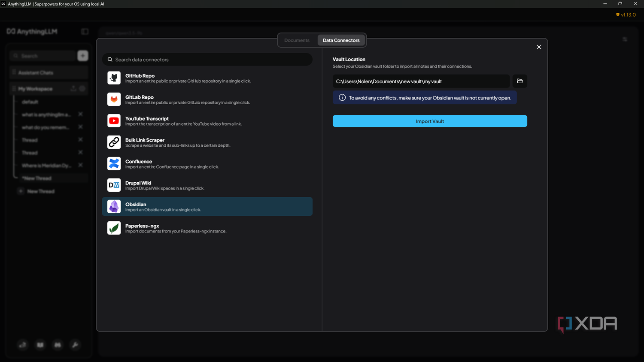This screenshot has height=362, width=644.
Task: Close the AnythingLLM window
Action: point(635,3)
